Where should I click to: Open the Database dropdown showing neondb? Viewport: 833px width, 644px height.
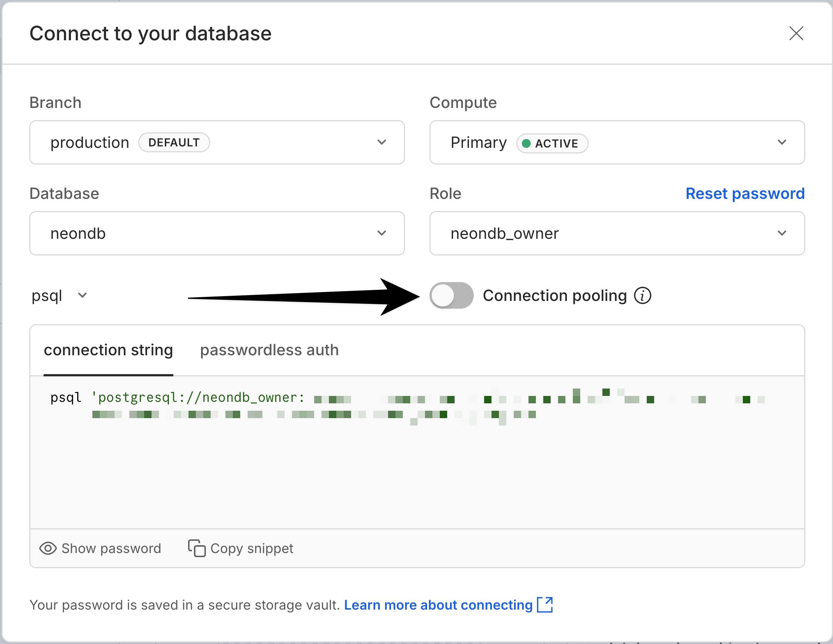click(x=217, y=233)
